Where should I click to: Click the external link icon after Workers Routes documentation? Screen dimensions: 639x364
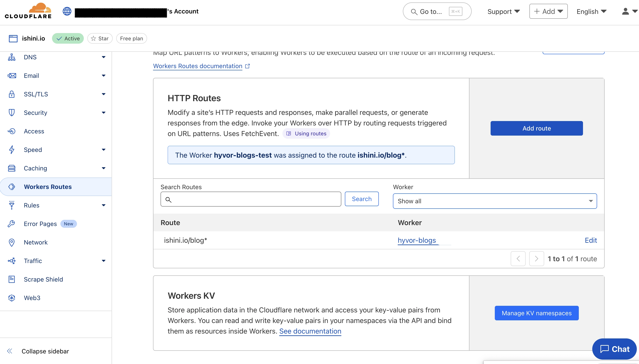(x=247, y=66)
